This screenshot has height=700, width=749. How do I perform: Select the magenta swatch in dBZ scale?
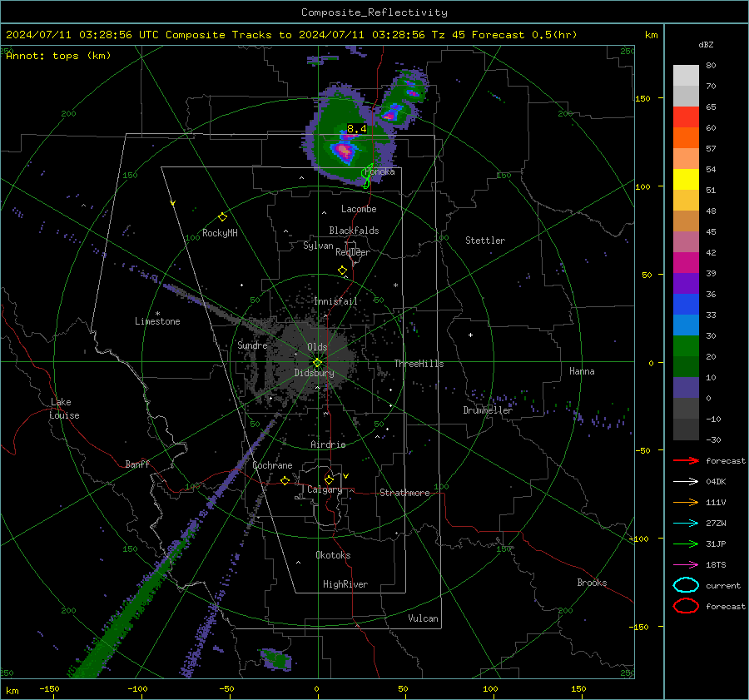pos(686,263)
